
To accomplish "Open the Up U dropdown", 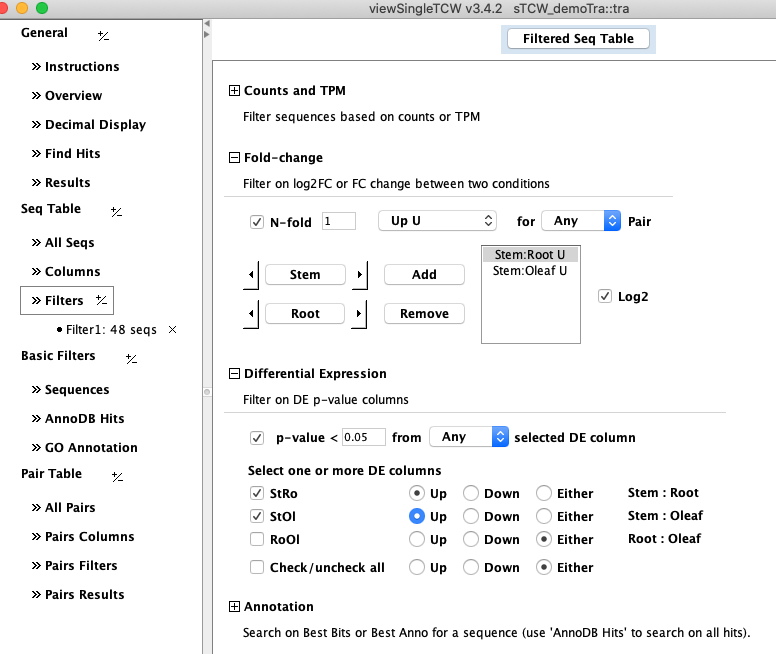I will point(437,221).
